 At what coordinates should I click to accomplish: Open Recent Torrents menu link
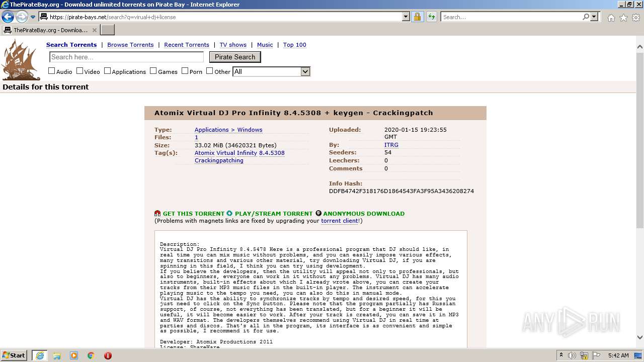click(x=187, y=45)
